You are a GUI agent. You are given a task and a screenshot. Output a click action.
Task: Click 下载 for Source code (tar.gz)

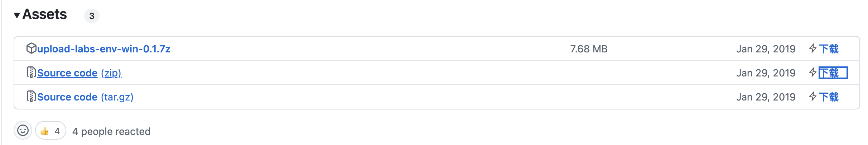829,97
